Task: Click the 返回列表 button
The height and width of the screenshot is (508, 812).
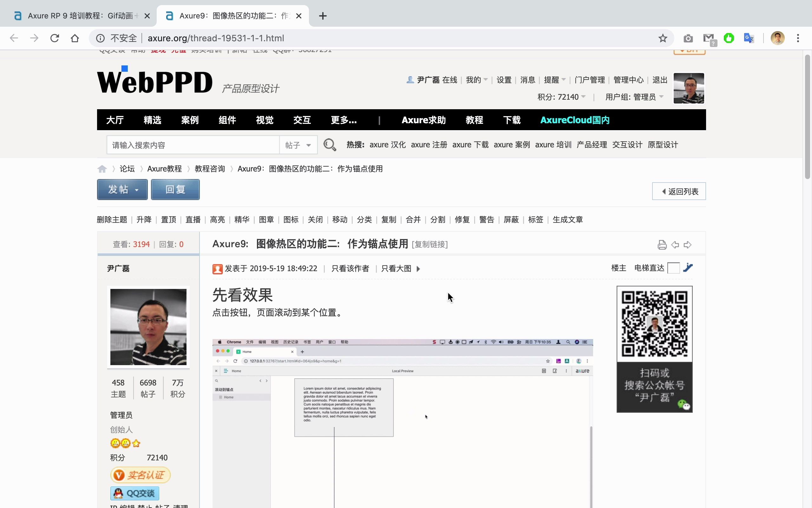Action: (679, 191)
